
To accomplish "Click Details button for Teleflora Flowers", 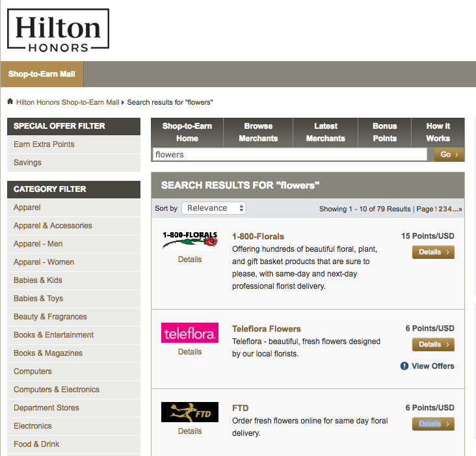I will click(433, 344).
